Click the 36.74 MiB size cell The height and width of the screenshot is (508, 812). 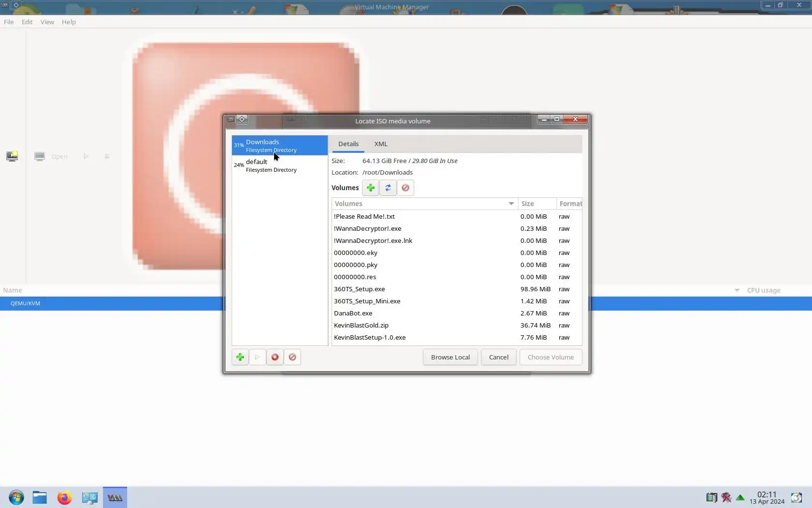point(536,325)
